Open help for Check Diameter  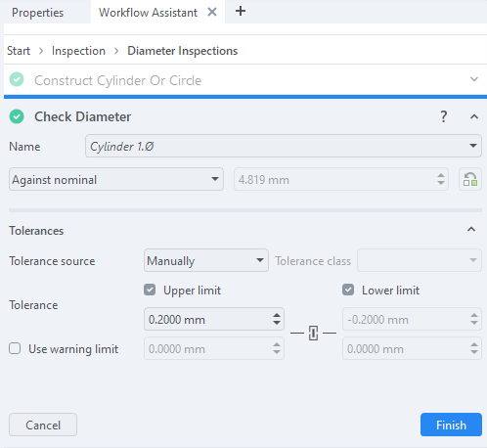click(443, 116)
